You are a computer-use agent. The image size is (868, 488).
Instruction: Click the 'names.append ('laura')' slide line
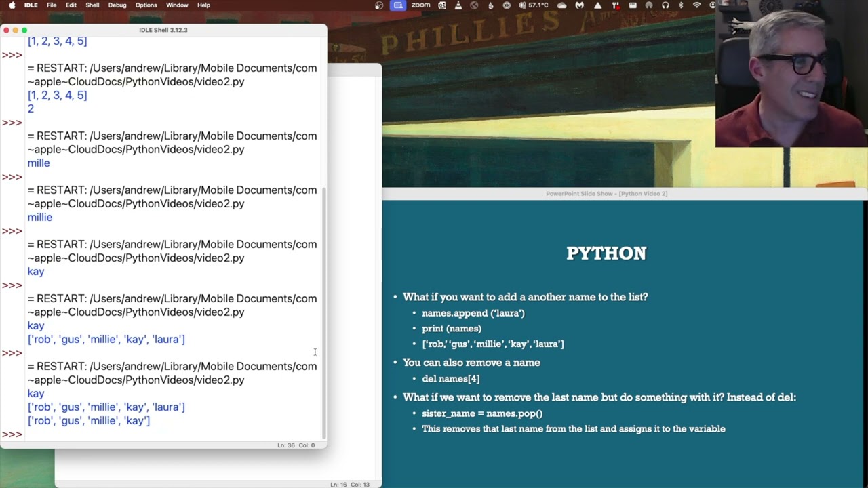[x=473, y=313]
